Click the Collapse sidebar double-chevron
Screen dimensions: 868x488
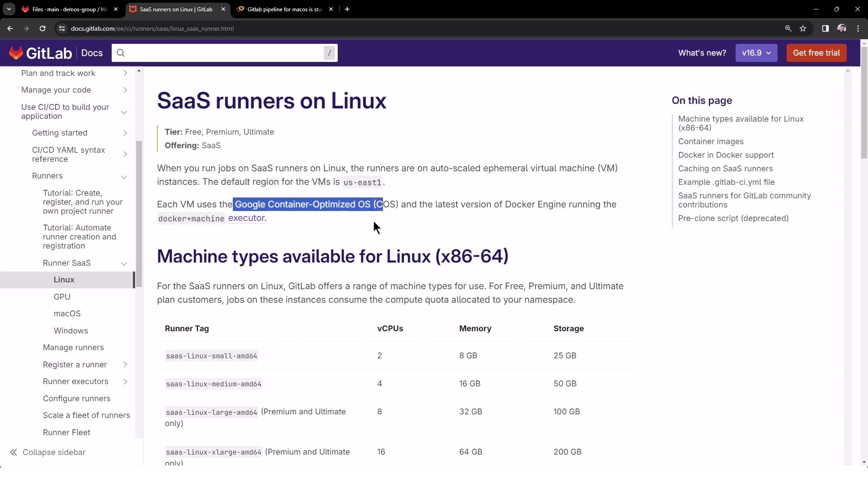coord(14,452)
